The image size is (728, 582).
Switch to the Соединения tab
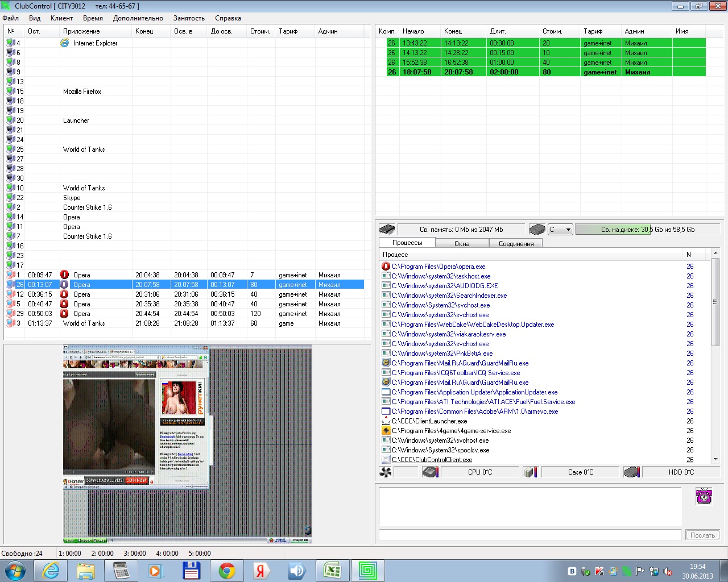[x=516, y=243]
